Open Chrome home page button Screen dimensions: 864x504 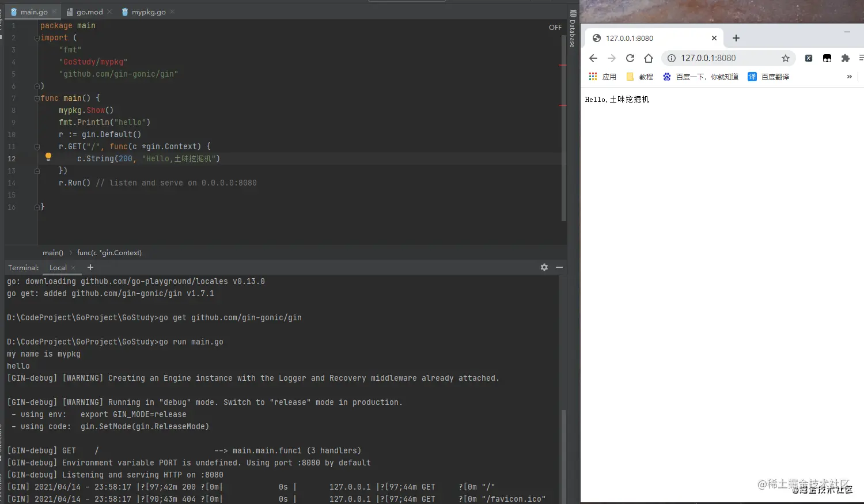point(649,58)
